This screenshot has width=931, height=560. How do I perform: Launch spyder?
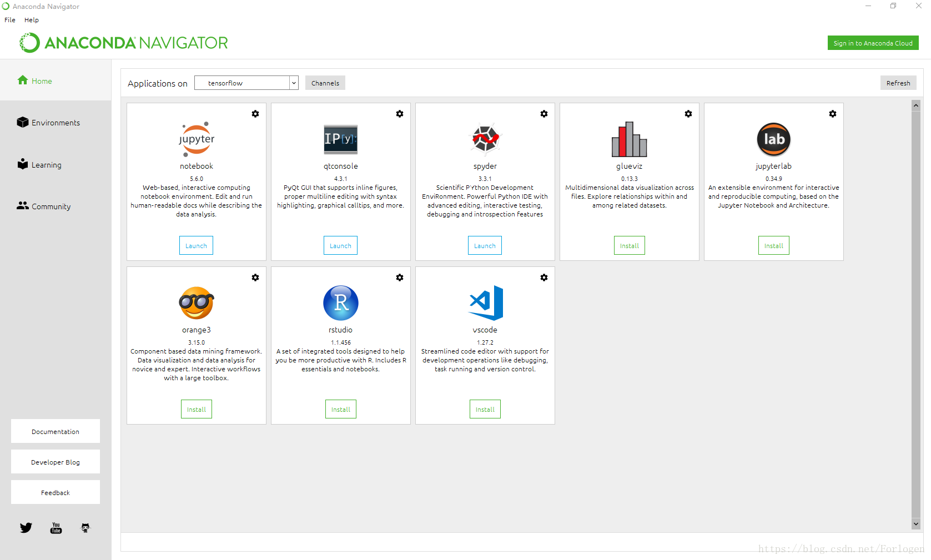coord(485,245)
